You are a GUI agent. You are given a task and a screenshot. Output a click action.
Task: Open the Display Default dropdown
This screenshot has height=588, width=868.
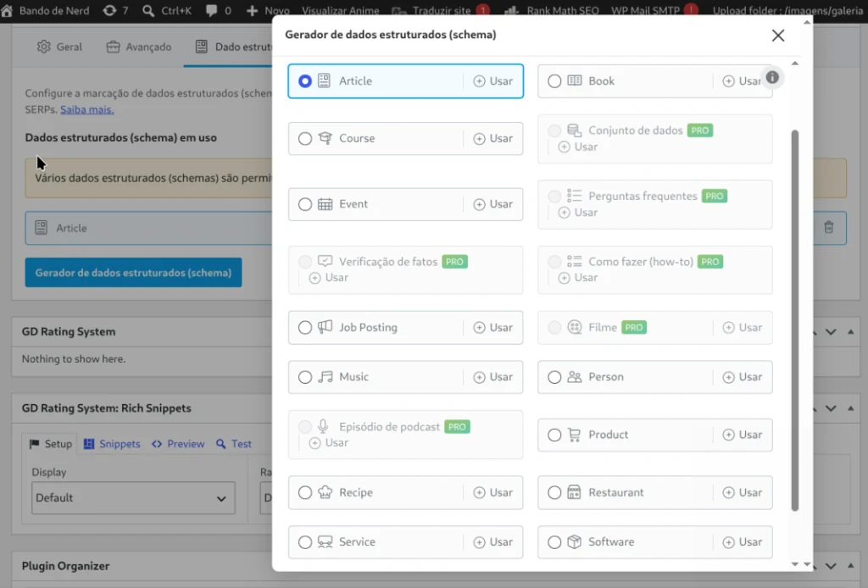tap(133, 498)
